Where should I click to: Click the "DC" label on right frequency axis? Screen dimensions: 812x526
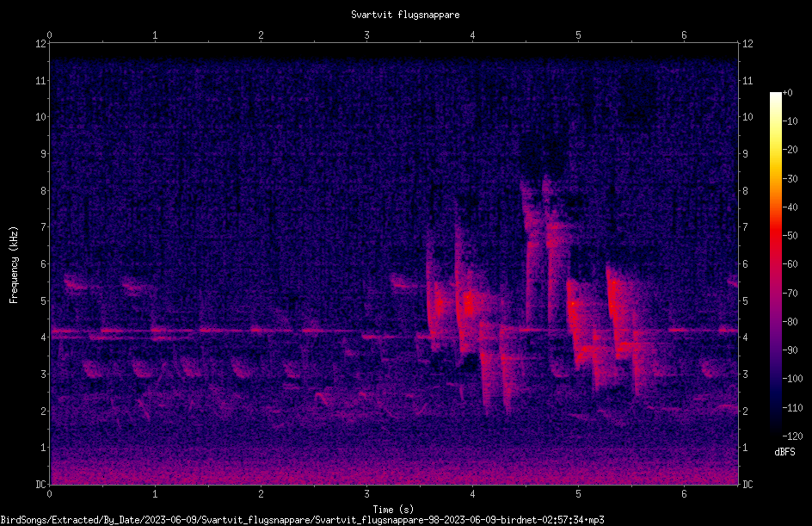pos(747,485)
